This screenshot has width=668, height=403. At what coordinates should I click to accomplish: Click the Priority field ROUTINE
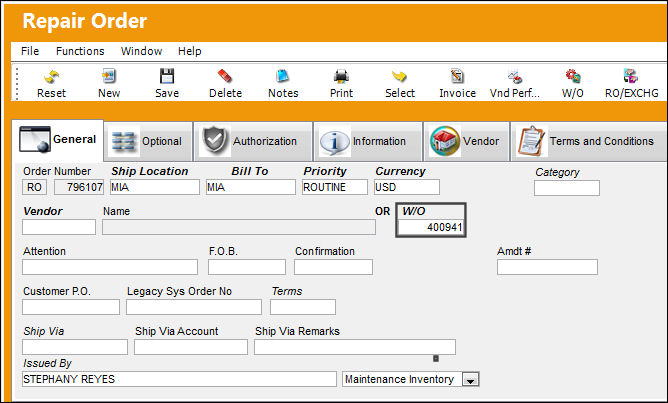(335, 187)
